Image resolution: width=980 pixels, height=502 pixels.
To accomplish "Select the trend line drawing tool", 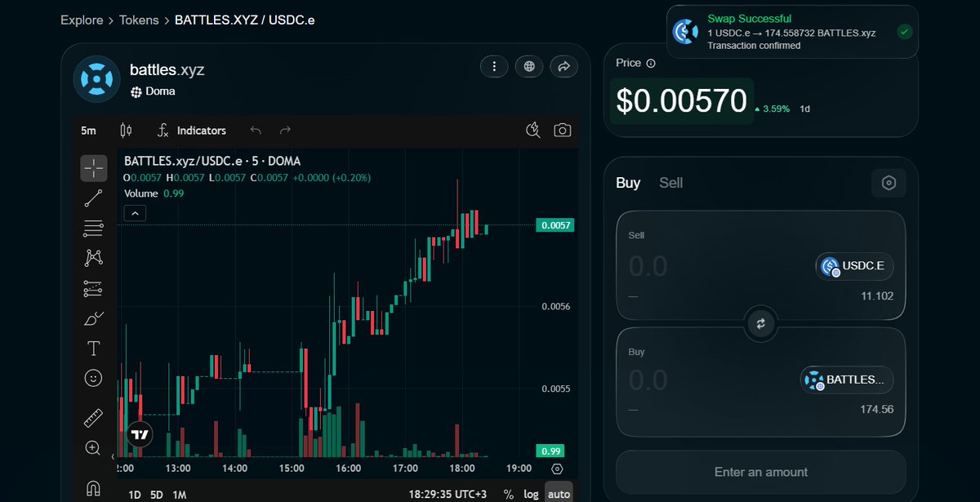I will (x=93, y=198).
